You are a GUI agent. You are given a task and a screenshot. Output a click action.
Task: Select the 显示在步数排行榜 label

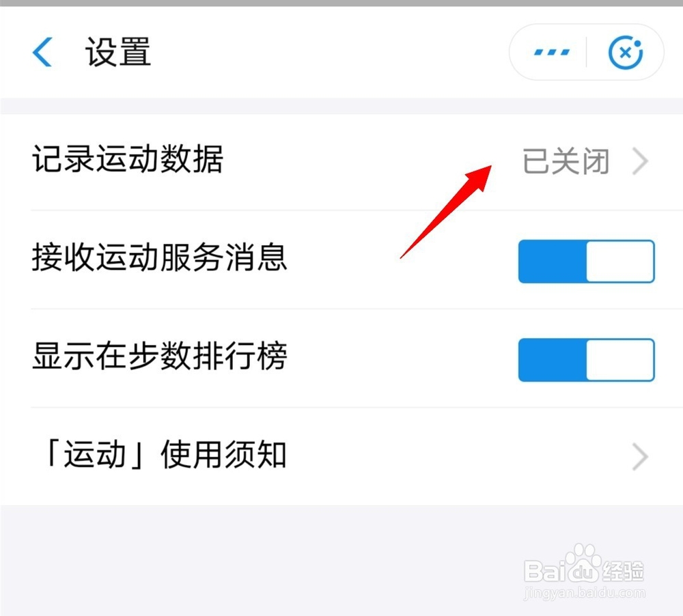[x=159, y=356]
